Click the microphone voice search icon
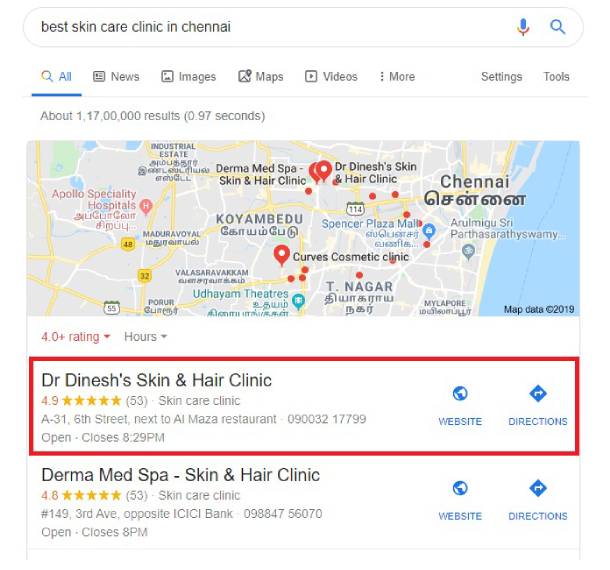Image resolution: width=610 pixels, height=570 pixels. [x=523, y=27]
